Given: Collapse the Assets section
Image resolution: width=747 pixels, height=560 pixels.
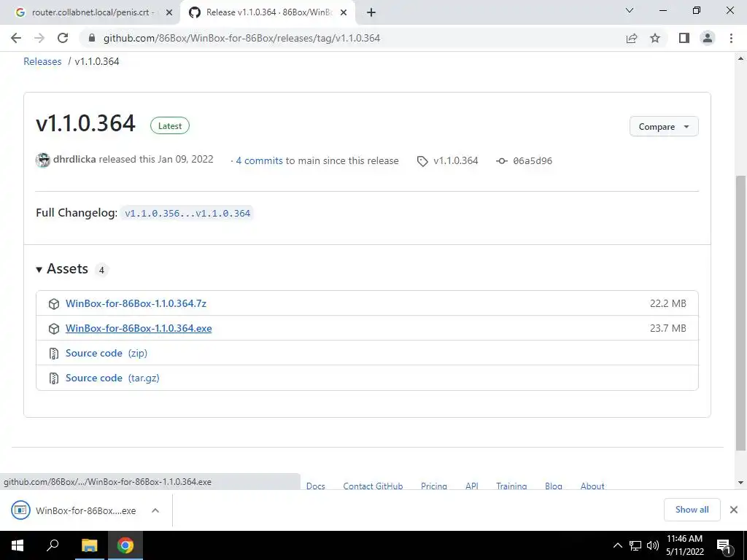Looking at the screenshot, I should (62, 269).
